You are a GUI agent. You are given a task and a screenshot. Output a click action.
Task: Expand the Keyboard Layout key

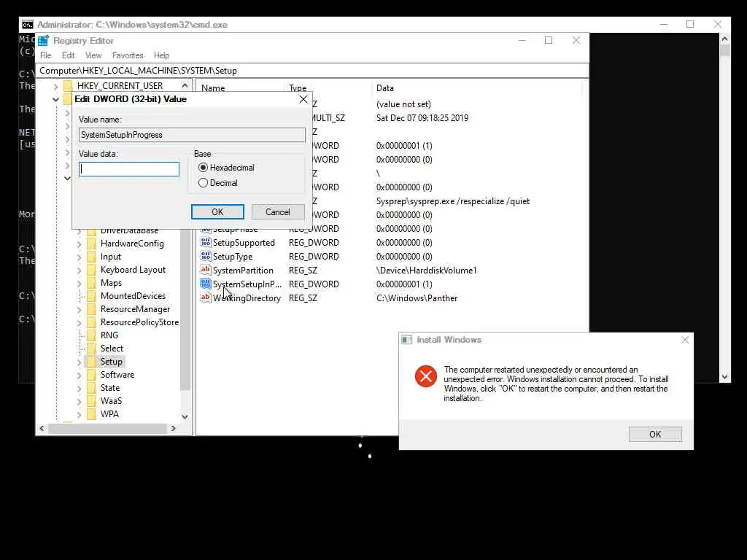[x=79, y=270]
